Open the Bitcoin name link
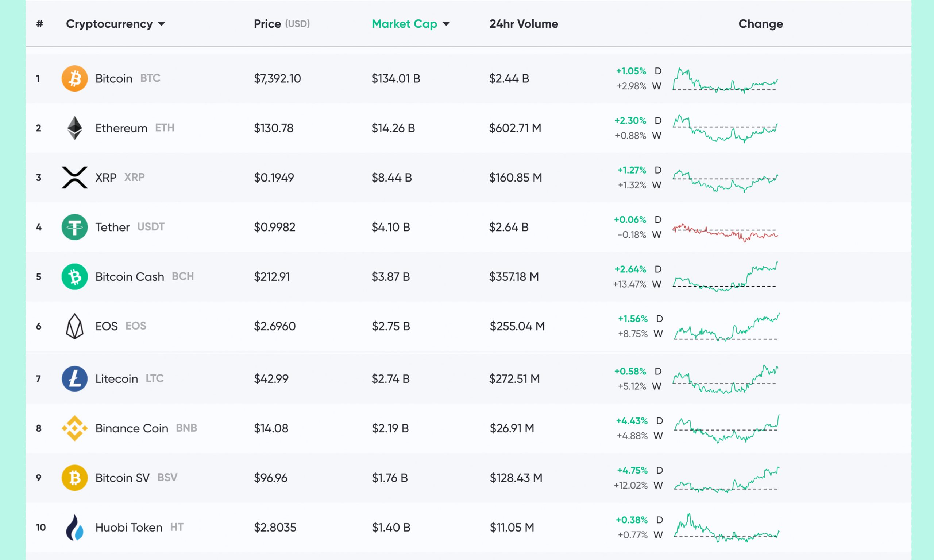The height and width of the screenshot is (560, 934). pos(113,78)
